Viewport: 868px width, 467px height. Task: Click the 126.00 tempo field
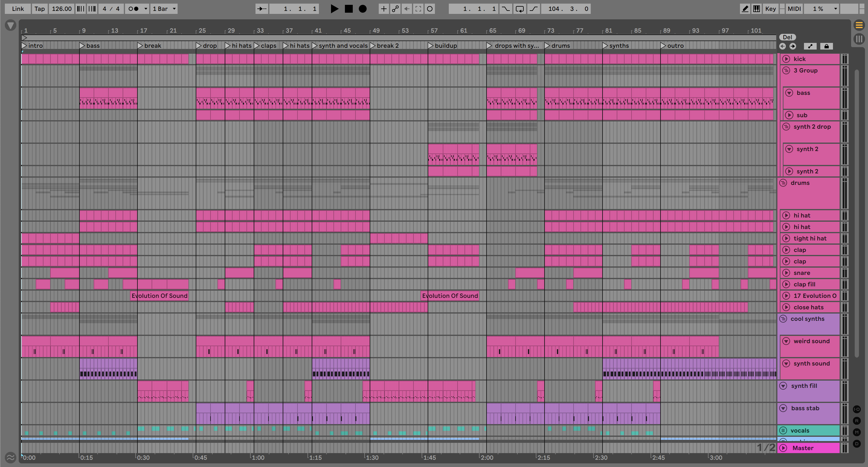pos(61,9)
